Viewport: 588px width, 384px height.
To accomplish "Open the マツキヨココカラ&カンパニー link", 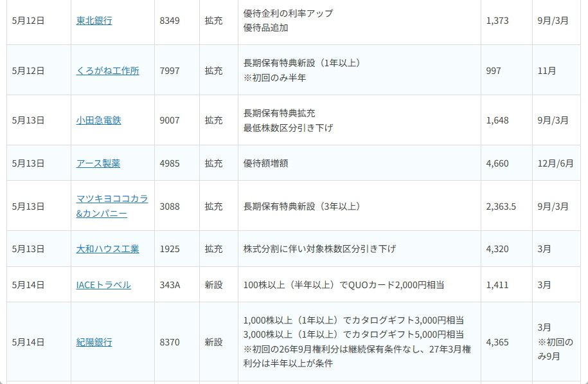I will (x=112, y=206).
